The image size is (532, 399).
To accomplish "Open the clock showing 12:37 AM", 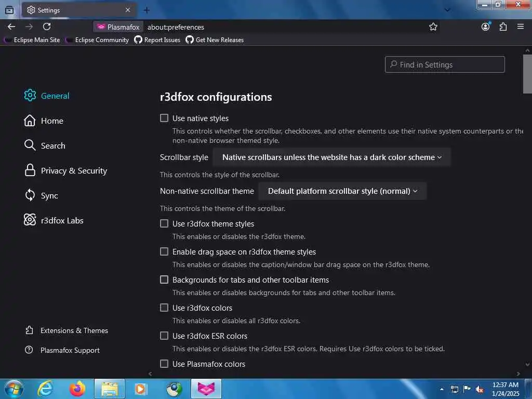I will point(506,389).
